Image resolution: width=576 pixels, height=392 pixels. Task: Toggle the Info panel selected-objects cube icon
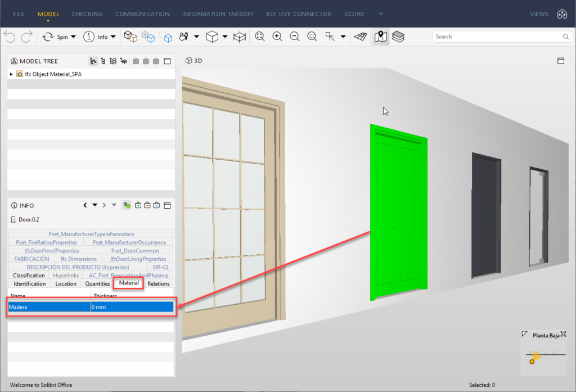pyautogui.click(x=127, y=205)
